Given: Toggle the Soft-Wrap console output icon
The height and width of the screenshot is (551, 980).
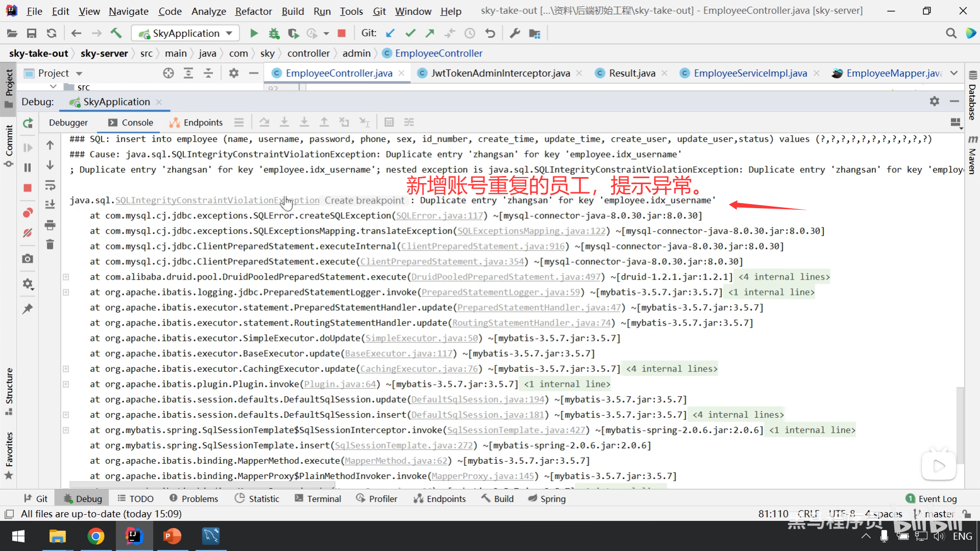Looking at the screenshot, I should click(50, 185).
